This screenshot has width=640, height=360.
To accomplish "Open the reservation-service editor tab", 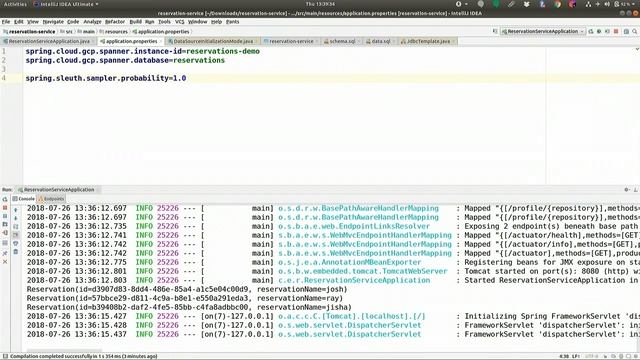I will [291, 41].
